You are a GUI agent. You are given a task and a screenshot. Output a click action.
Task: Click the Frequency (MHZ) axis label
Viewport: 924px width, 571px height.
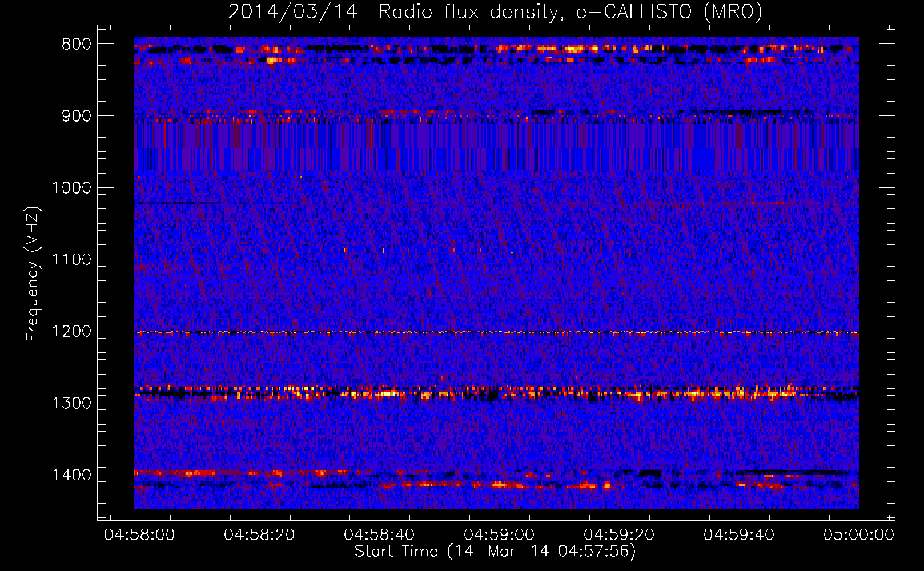[x=33, y=274]
